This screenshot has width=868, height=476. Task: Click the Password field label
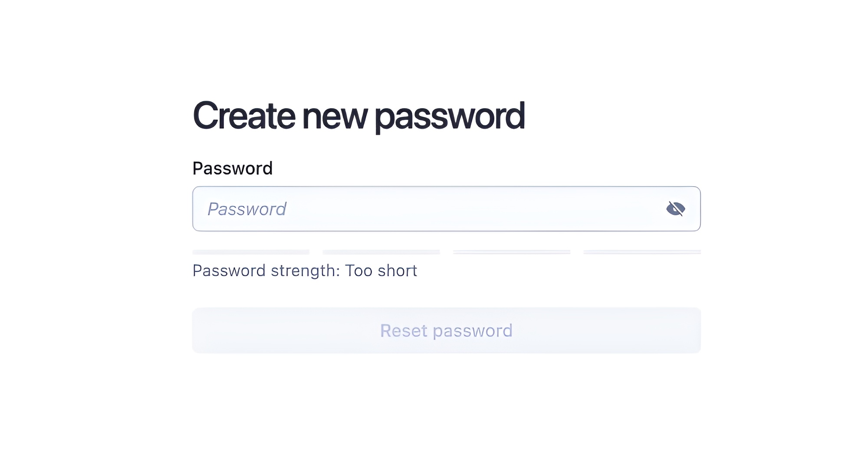pyautogui.click(x=233, y=168)
